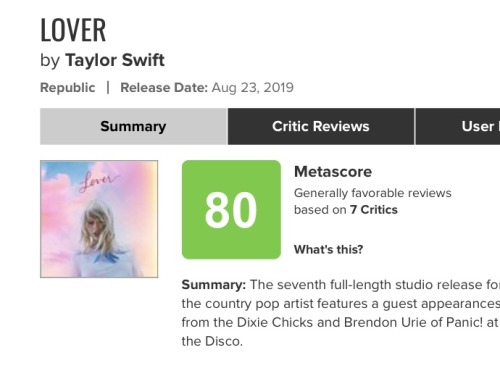Viewport: 500px width, 384px height.
Task: Click the Summary description paragraph text
Action: click(341, 313)
